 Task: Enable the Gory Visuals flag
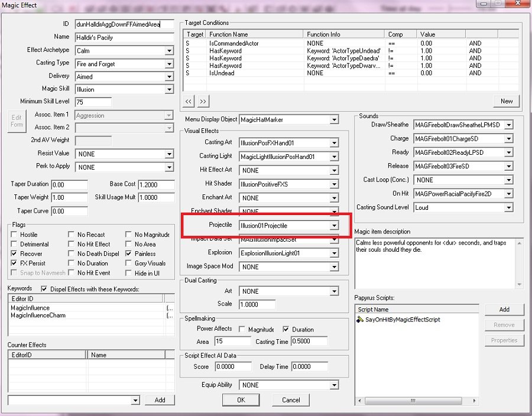(129, 263)
